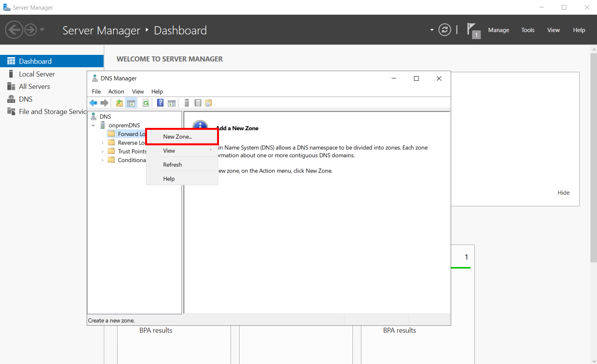597x364 pixels.
Task: Open the Tools menu in Server Manager
Action: [528, 30]
